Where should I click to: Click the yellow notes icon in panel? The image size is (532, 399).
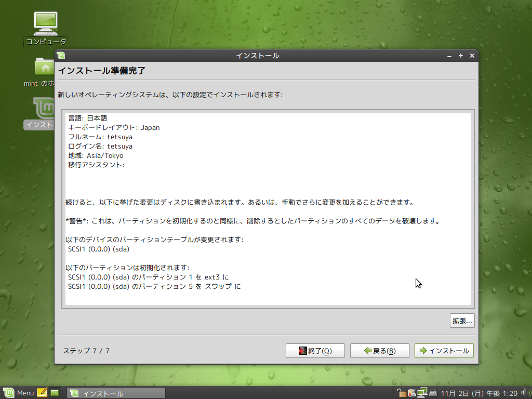click(x=42, y=393)
